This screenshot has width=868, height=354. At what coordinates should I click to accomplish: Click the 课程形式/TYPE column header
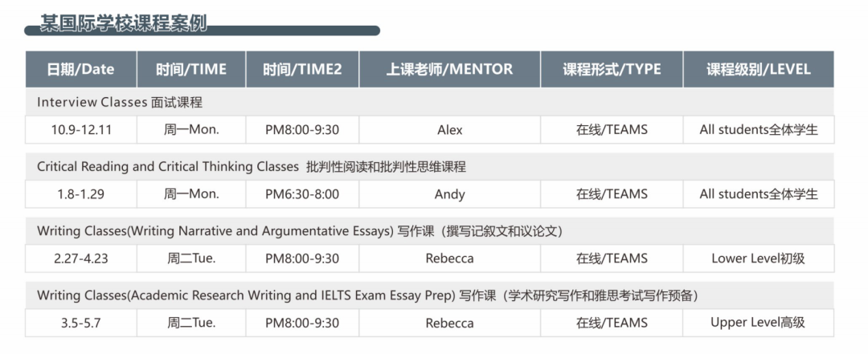(x=612, y=69)
